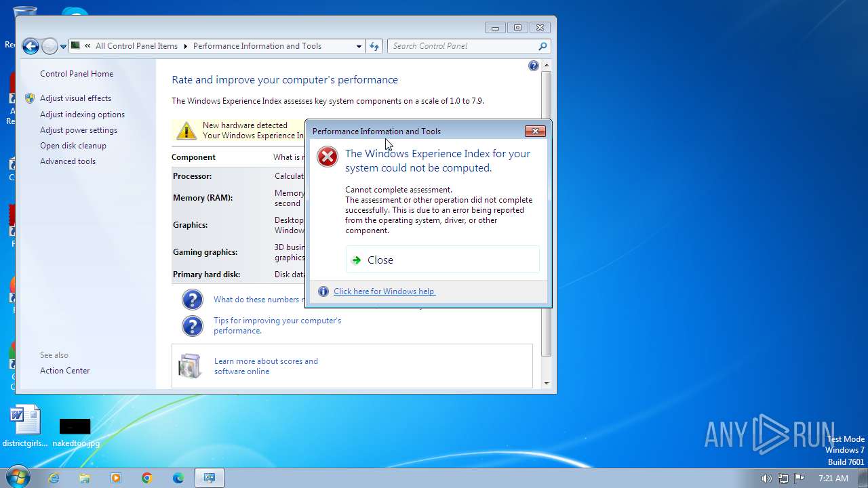Click the Control Panel taskbar button
The height and width of the screenshot is (488, 868).
pos(210,478)
